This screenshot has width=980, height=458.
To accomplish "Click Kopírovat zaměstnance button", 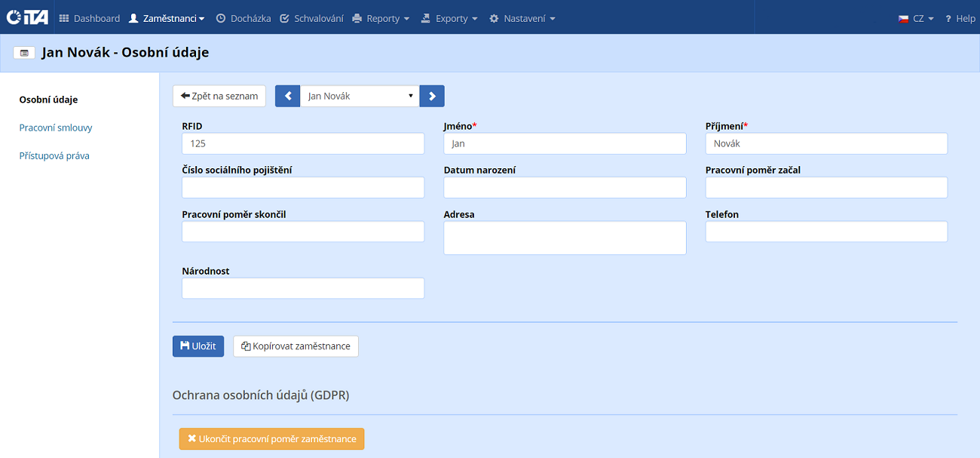I will pyautogui.click(x=296, y=346).
